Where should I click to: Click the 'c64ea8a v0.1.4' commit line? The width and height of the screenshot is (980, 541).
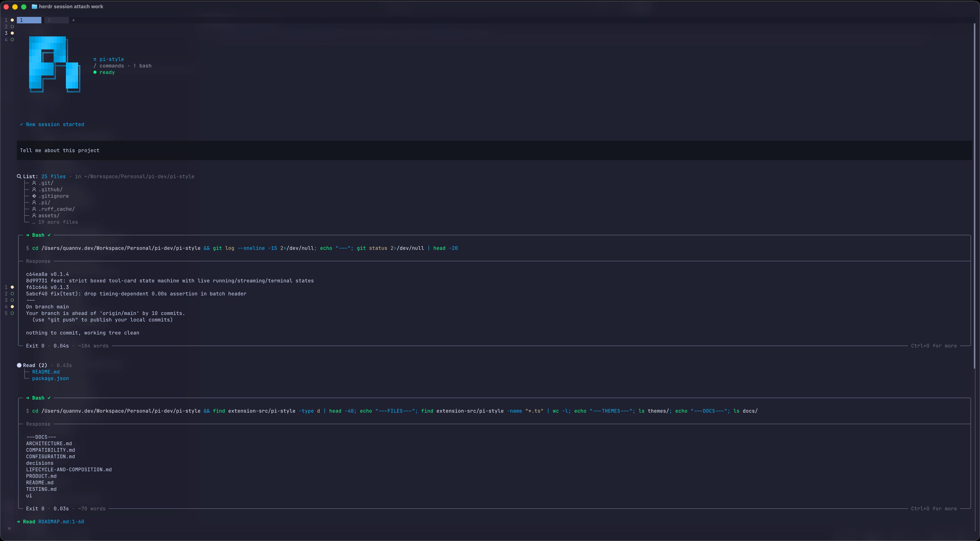[47, 274]
